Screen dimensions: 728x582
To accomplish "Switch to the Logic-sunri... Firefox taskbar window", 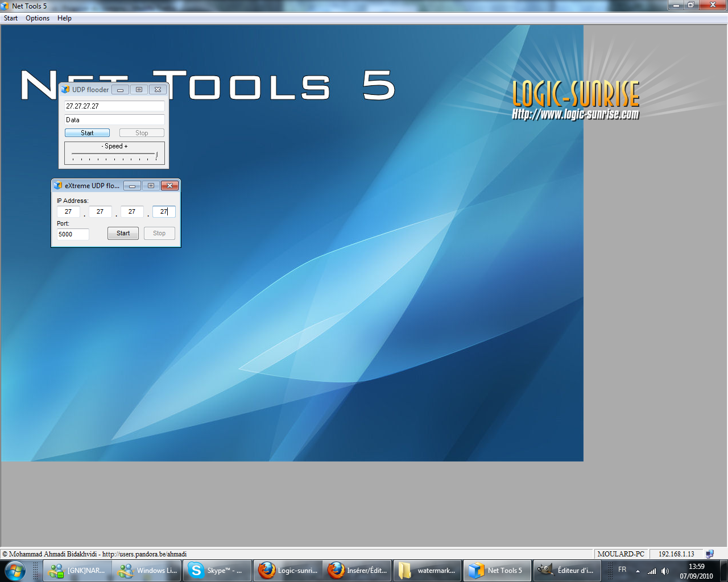I will coord(288,571).
